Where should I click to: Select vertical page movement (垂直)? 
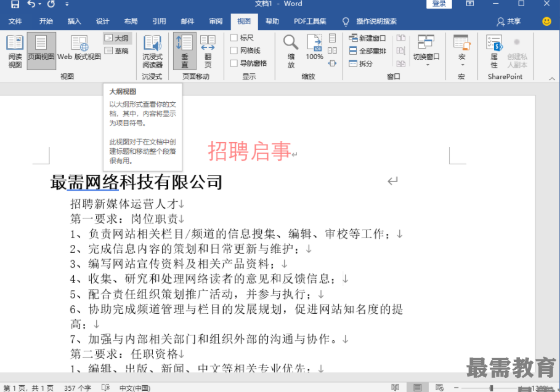[x=185, y=51]
